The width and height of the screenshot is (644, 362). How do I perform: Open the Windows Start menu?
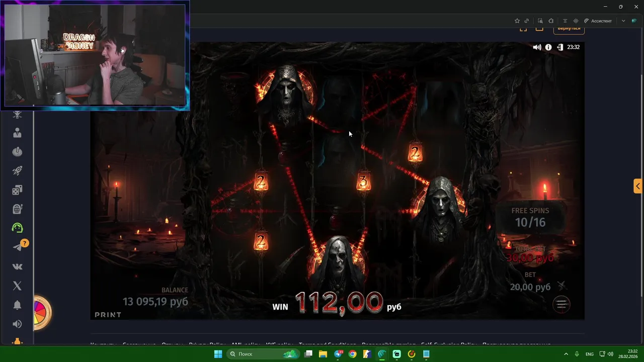(x=218, y=354)
